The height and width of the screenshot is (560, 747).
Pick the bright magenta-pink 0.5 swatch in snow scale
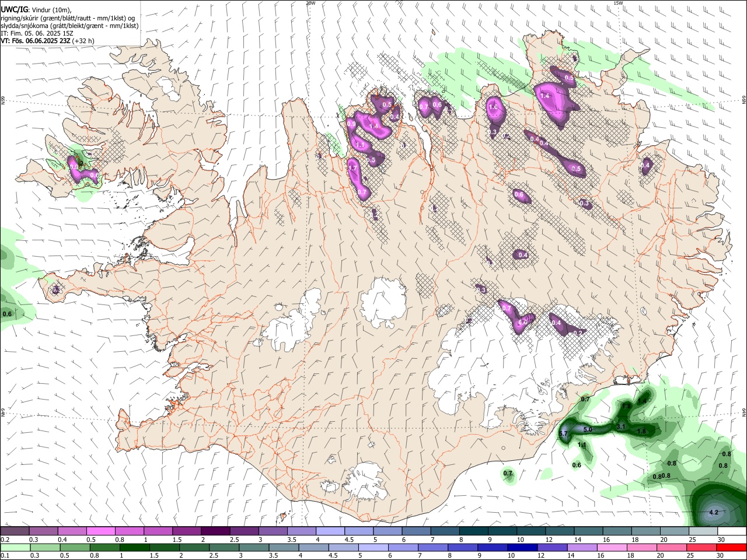(100, 531)
